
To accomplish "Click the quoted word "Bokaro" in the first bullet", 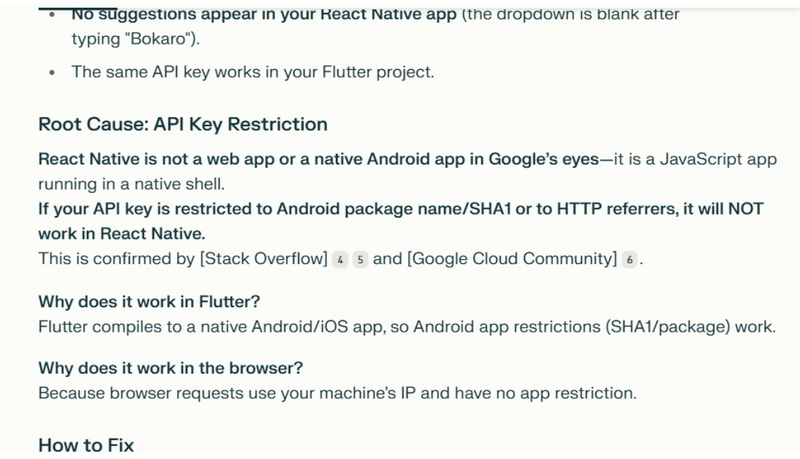I will (x=159, y=39).
